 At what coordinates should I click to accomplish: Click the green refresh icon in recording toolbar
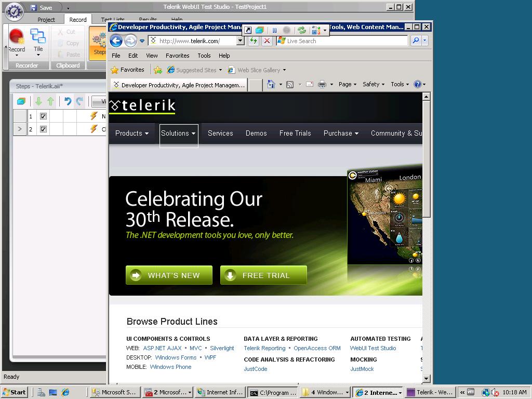pyautogui.click(x=302, y=31)
